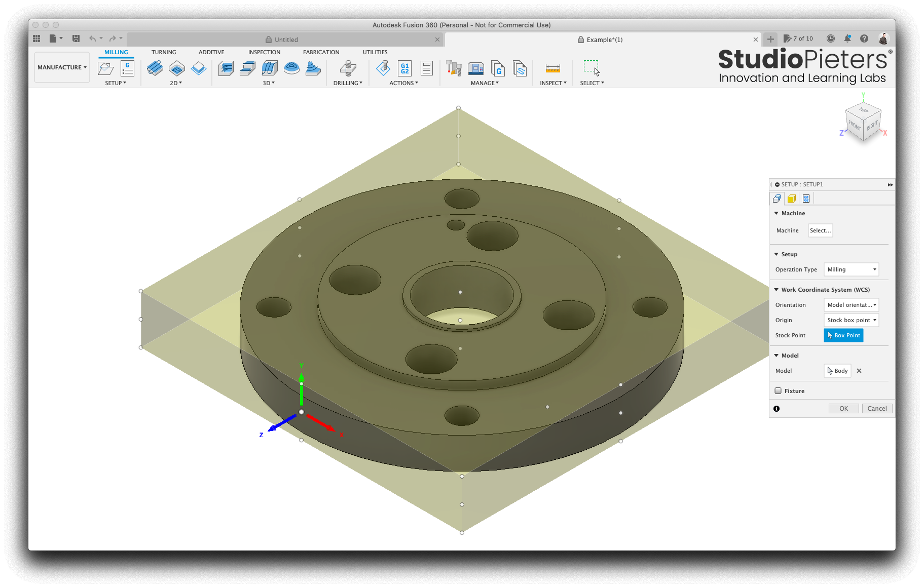The image size is (924, 588).
Task: Save the document with floppy icon
Action: [76, 38]
